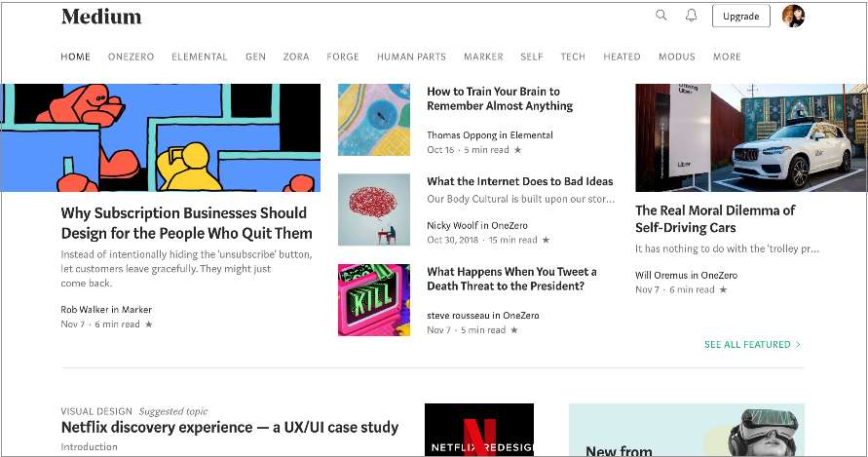This screenshot has height=457, width=868.
Task: Open 'What the Internet Does to Bad Ideas'
Action: tap(520, 181)
